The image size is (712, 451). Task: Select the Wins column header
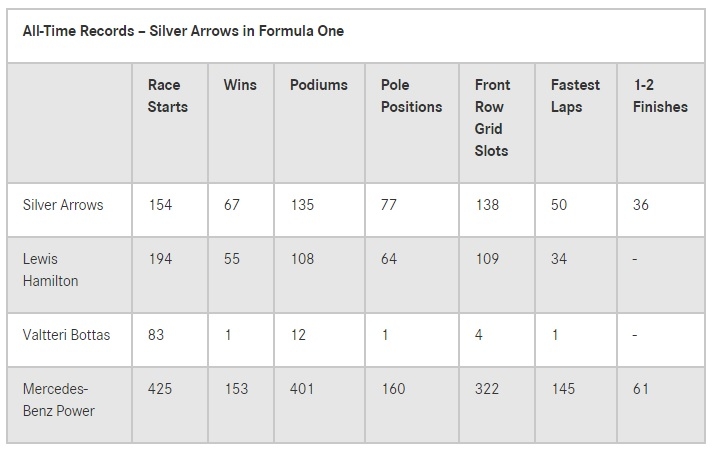tap(240, 85)
